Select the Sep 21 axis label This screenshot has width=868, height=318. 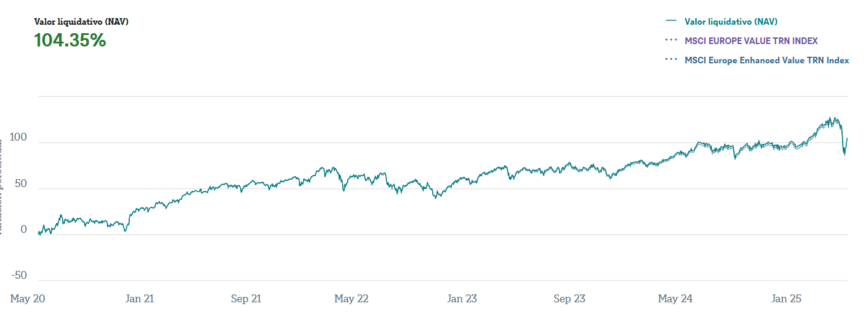click(246, 299)
